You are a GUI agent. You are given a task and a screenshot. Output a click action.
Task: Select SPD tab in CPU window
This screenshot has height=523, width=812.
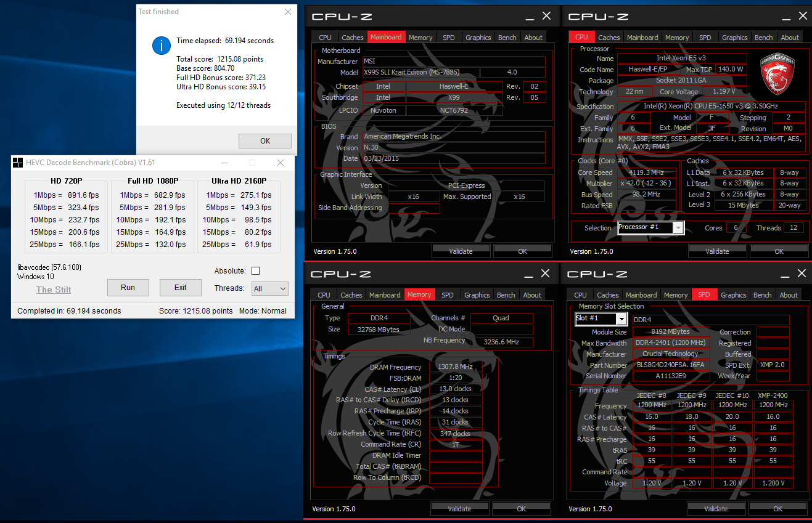click(x=705, y=38)
